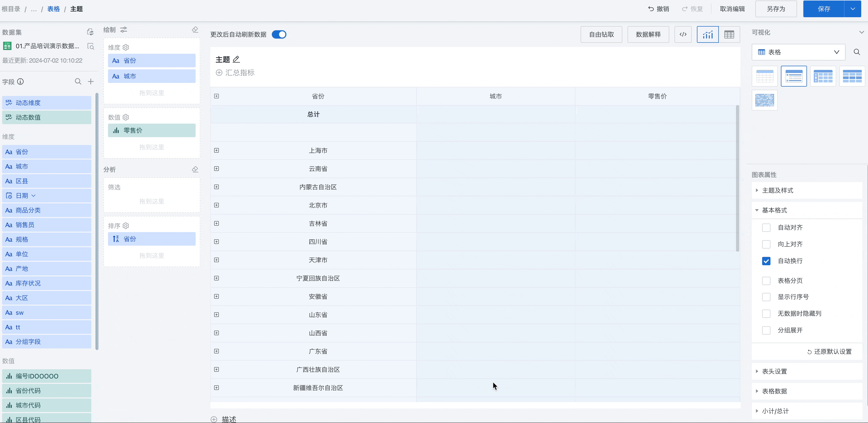Toggle the sort order icon on 省份
The image size is (868, 423).
[116, 239]
